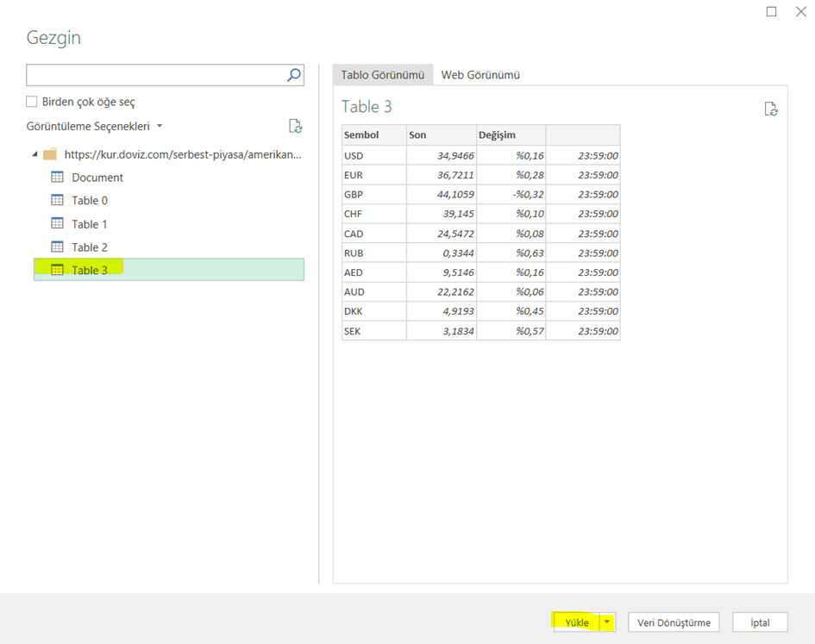Switch to Web Görünümü tab
Viewport: 815px width, 644px height.
point(480,75)
